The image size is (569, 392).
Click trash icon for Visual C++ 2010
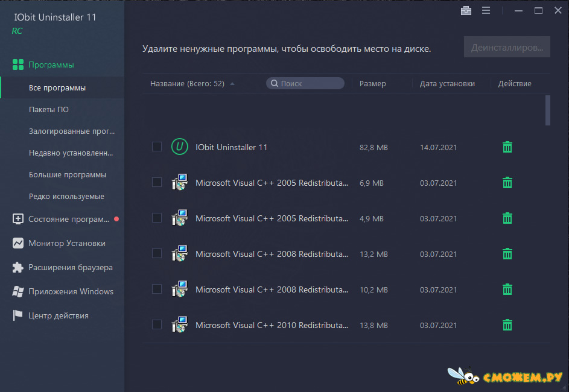(507, 324)
